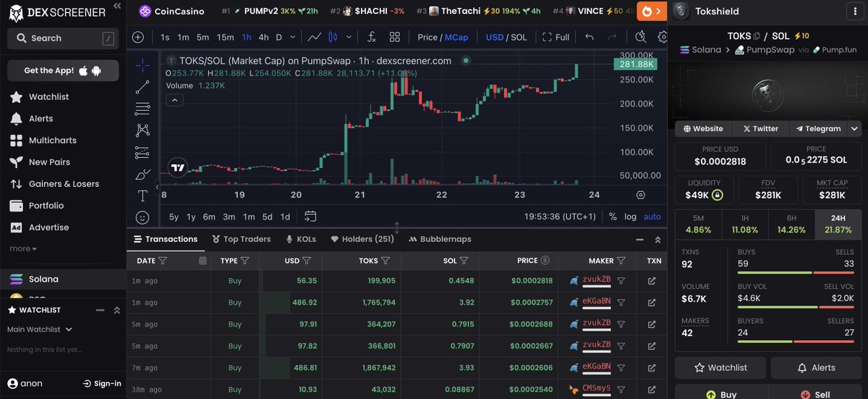The height and width of the screenshot is (399, 868).
Task: Open the TYPE column filter
Action: point(244,261)
